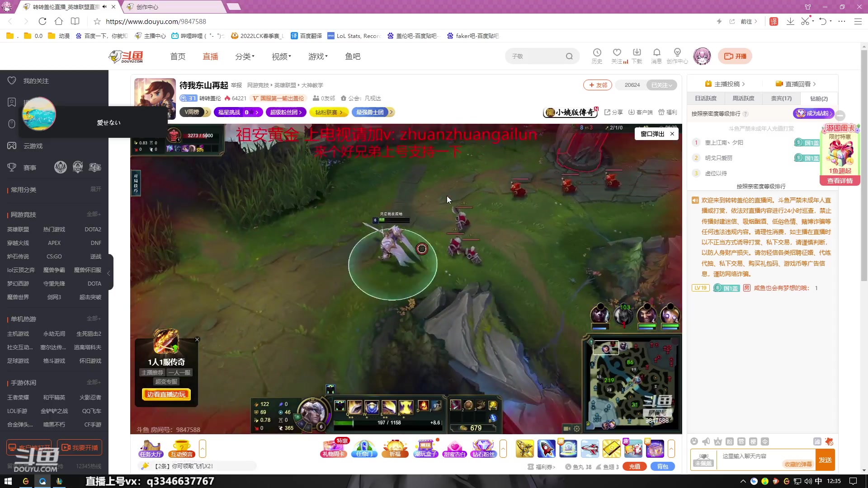Image resolution: width=868 pixels, height=488 pixels.
Task: Expand the 分类 dropdown in navigation
Action: click(245, 56)
